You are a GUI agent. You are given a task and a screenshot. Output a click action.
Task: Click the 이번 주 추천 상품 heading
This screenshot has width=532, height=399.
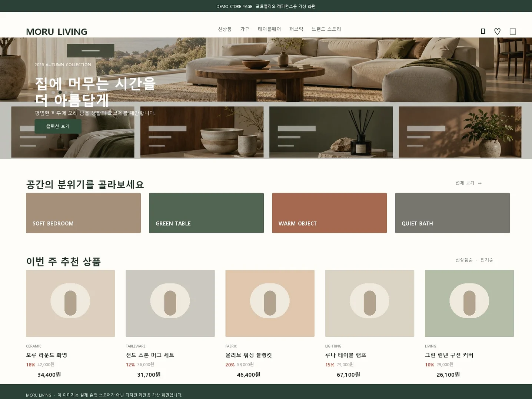(63, 262)
